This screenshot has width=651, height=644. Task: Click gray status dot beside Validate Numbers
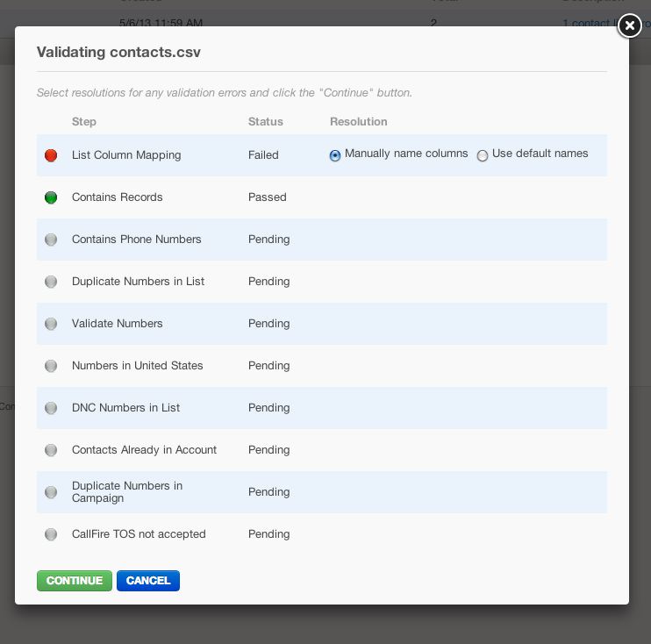click(51, 324)
